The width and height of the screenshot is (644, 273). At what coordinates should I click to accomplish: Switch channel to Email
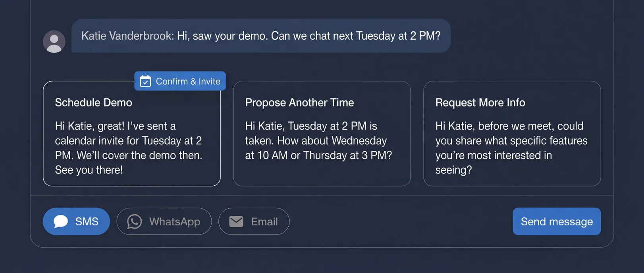pos(254,221)
